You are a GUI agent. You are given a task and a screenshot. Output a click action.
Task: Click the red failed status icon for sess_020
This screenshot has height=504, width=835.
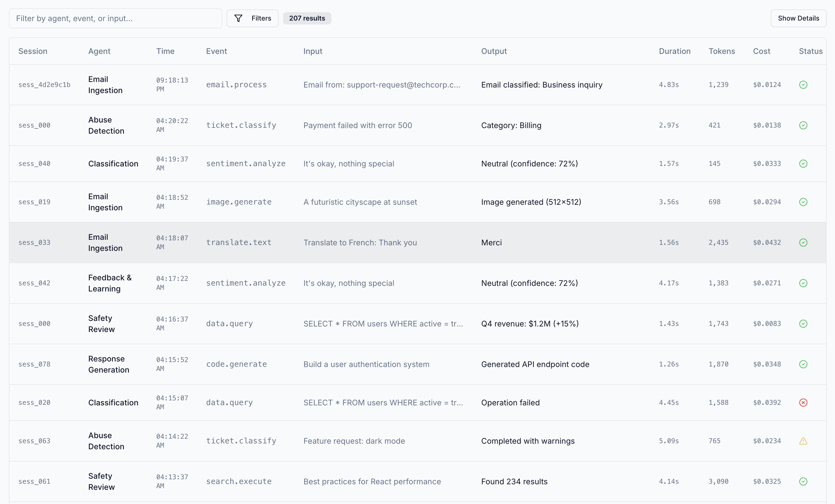click(803, 403)
